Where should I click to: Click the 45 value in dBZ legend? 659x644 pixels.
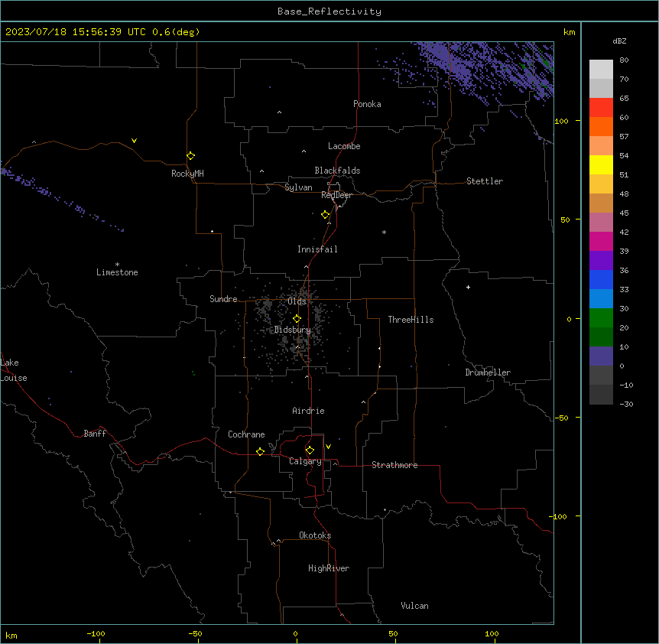(x=624, y=213)
